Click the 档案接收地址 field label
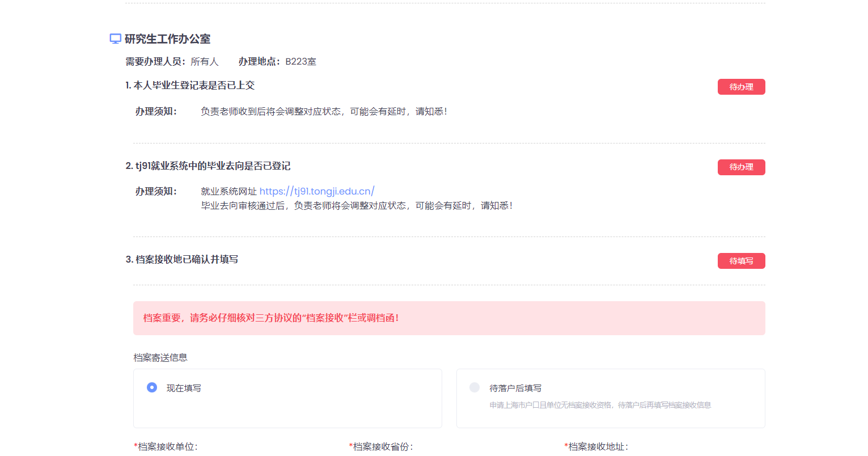 tap(598, 447)
